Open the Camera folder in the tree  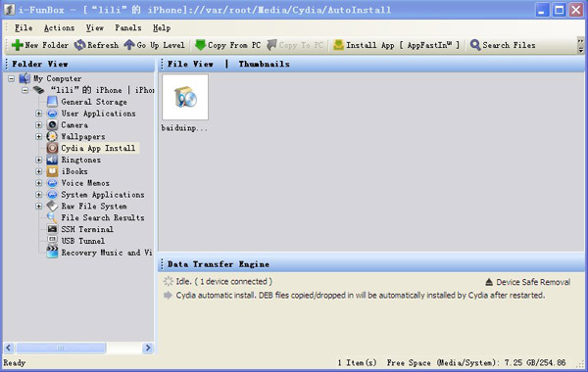(x=74, y=124)
